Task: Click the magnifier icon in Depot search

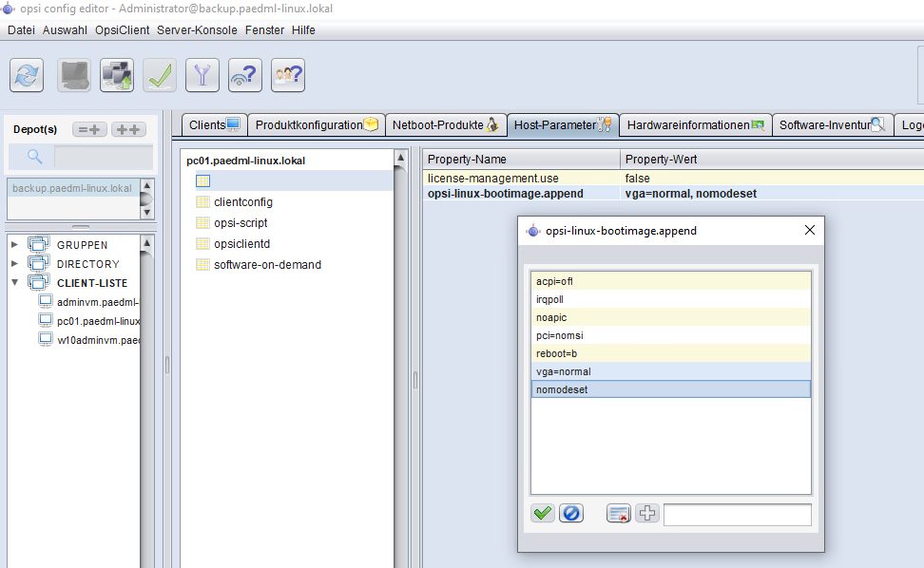Action: pos(35,157)
